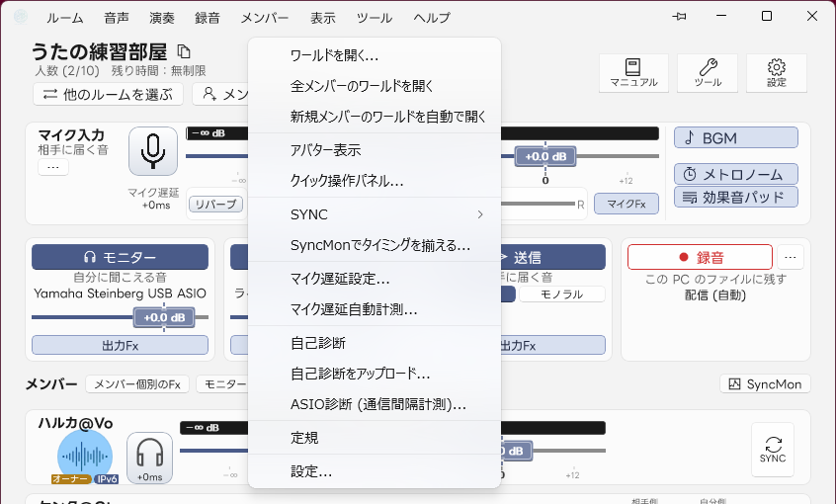Choose 全メンバーのワールドを開く entry
The image size is (836, 504).
375,86
